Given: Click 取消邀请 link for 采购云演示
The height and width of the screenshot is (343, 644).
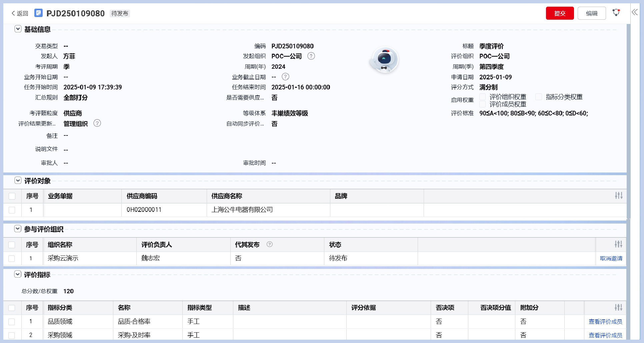Looking at the screenshot, I should click(611, 258).
